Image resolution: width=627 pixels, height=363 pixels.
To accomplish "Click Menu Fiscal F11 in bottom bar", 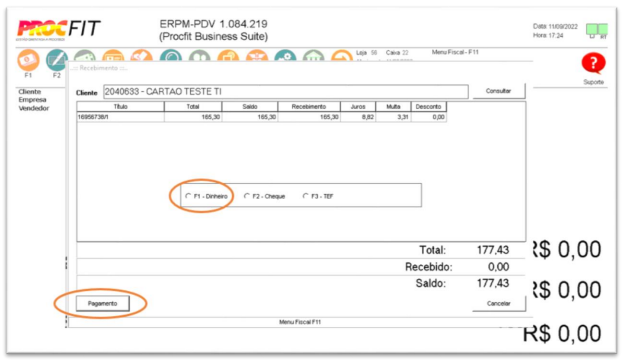I will [300, 322].
